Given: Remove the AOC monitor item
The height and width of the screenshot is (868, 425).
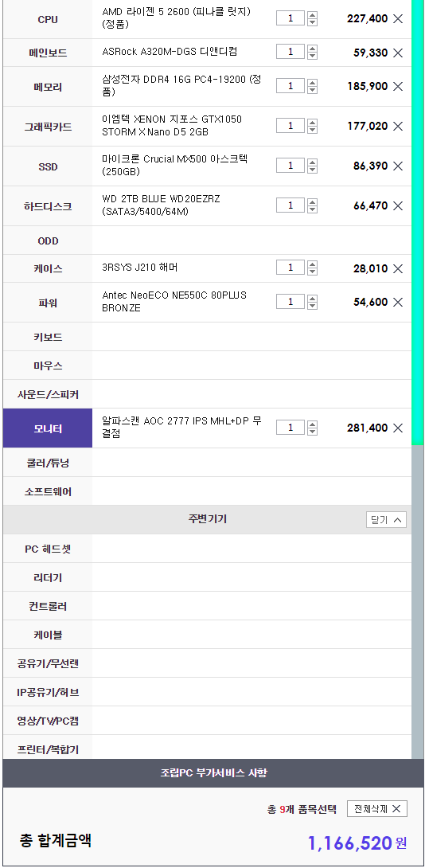Looking at the screenshot, I should click(x=398, y=428).
